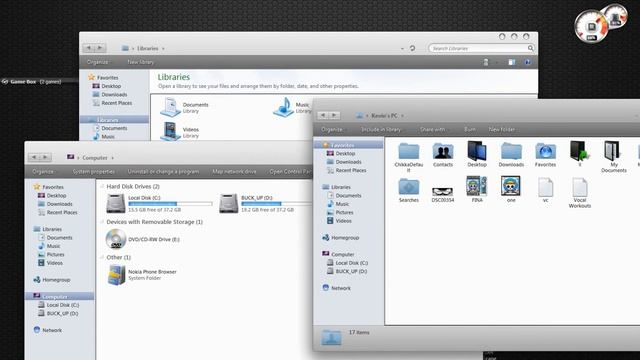Open the ChikkaDefault folder in Kevin's PC window

[409, 152]
